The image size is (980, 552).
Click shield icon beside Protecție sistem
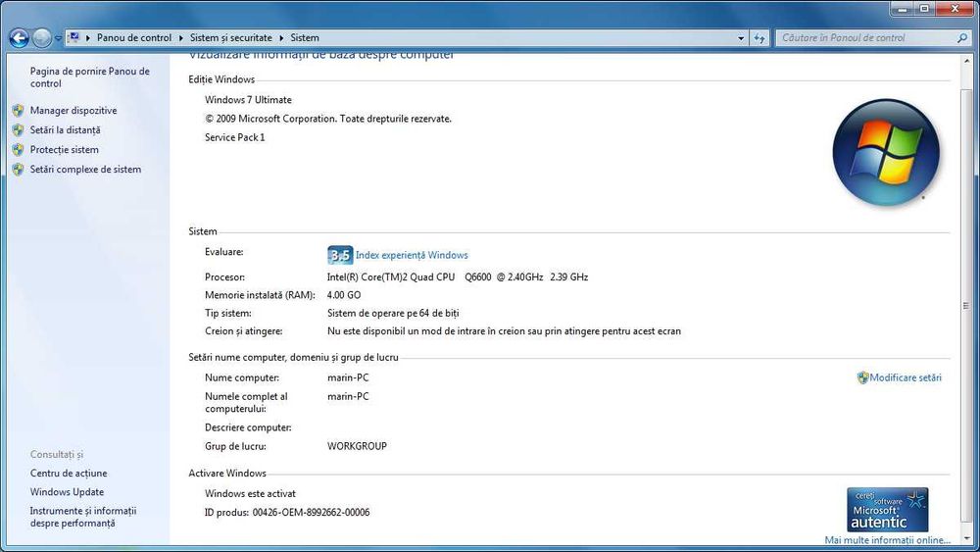click(x=18, y=150)
